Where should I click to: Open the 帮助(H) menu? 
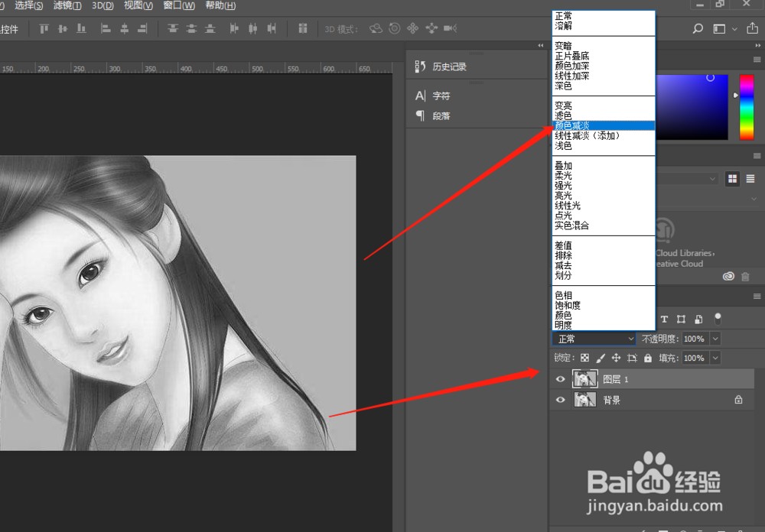(220, 5)
